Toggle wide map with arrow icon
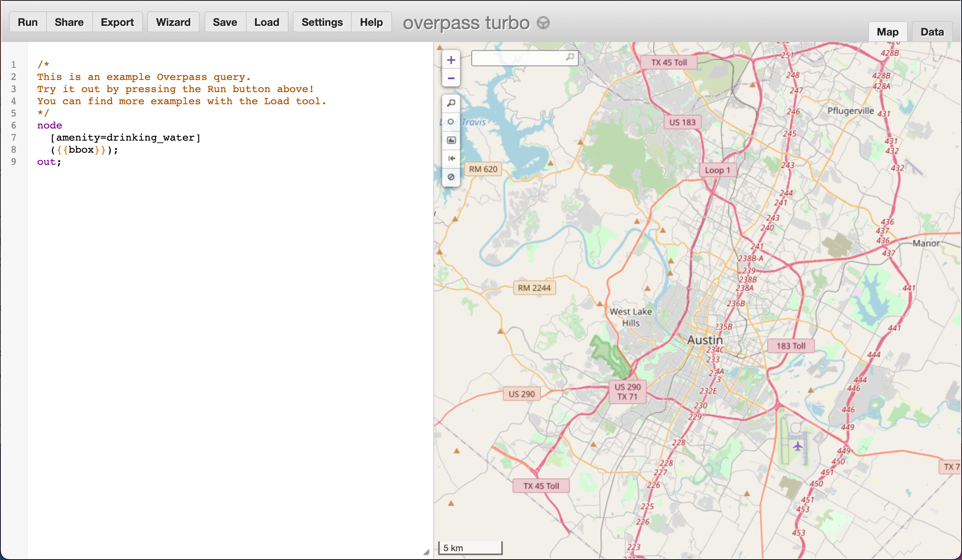 pyautogui.click(x=451, y=158)
